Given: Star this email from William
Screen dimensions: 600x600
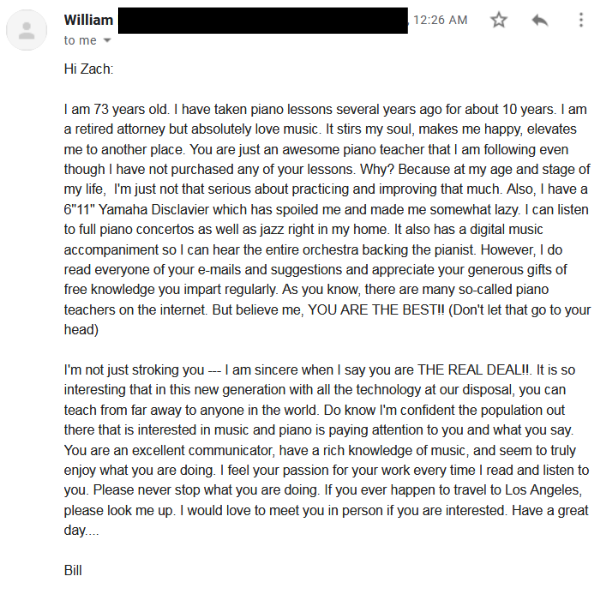Looking at the screenshot, I should point(499,20).
